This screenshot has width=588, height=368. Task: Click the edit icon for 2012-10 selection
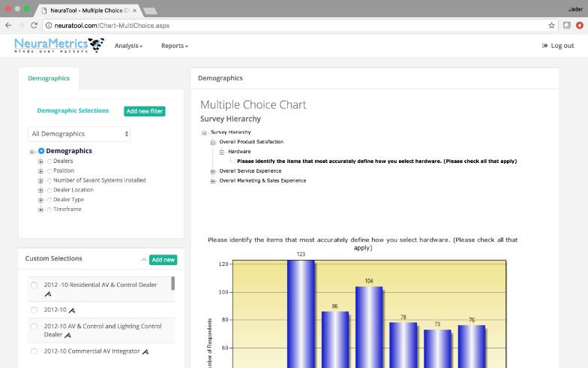point(72,310)
